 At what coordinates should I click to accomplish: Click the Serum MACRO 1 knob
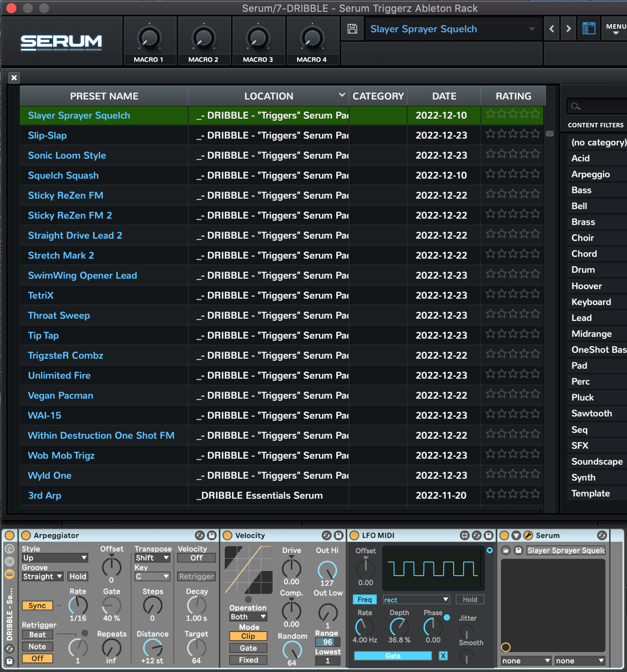149,38
